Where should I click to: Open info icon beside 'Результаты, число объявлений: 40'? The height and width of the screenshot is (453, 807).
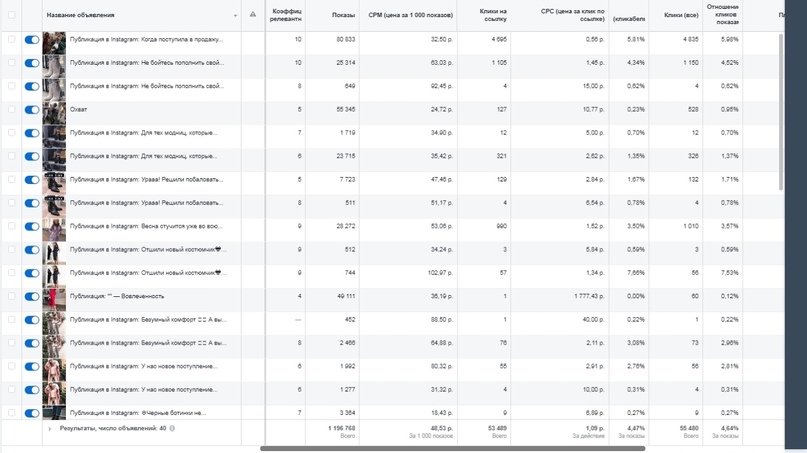click(172, 428)
